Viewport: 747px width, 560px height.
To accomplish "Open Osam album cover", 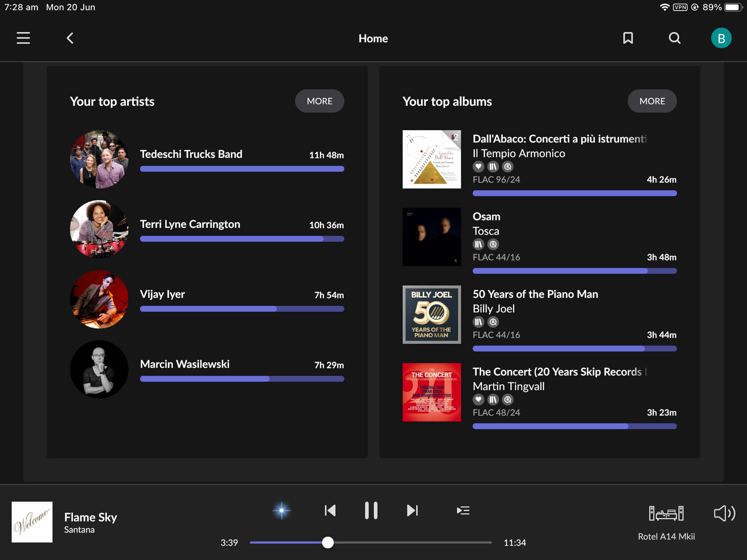I will pyautogui.click(x=432, y=237).
